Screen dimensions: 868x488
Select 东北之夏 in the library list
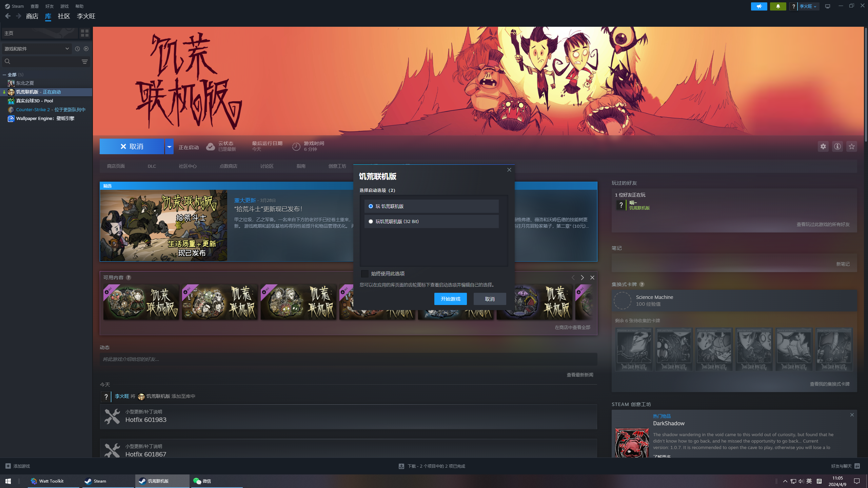click(46, 83)
